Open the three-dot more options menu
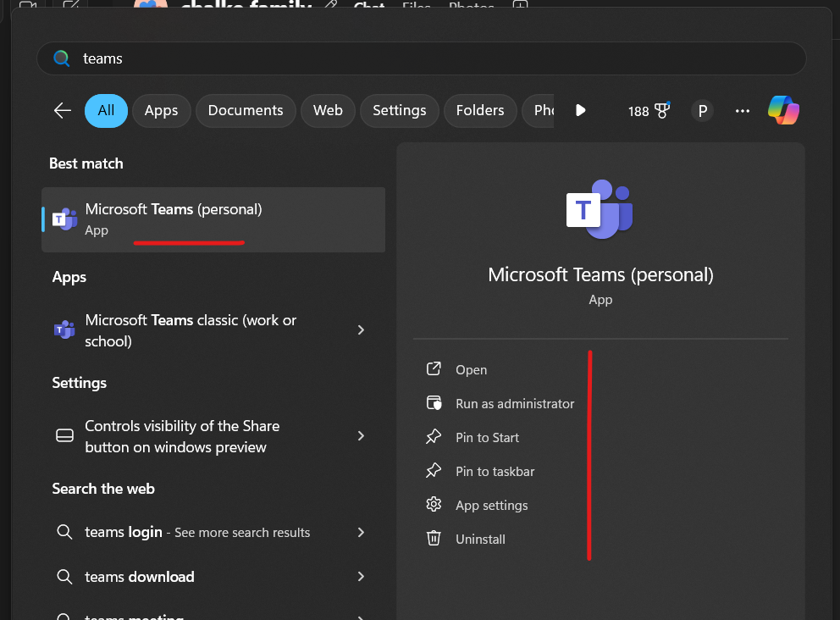 tap(743, 111)
